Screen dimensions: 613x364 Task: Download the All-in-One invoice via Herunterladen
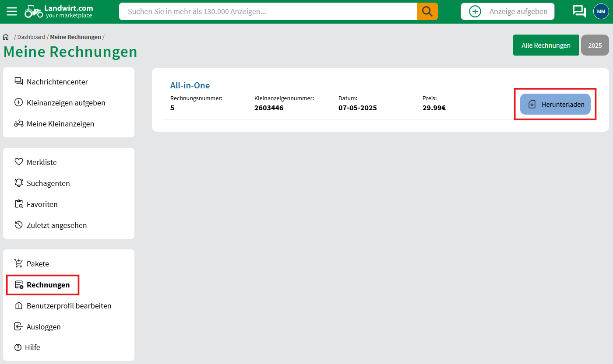click(555, 104)
